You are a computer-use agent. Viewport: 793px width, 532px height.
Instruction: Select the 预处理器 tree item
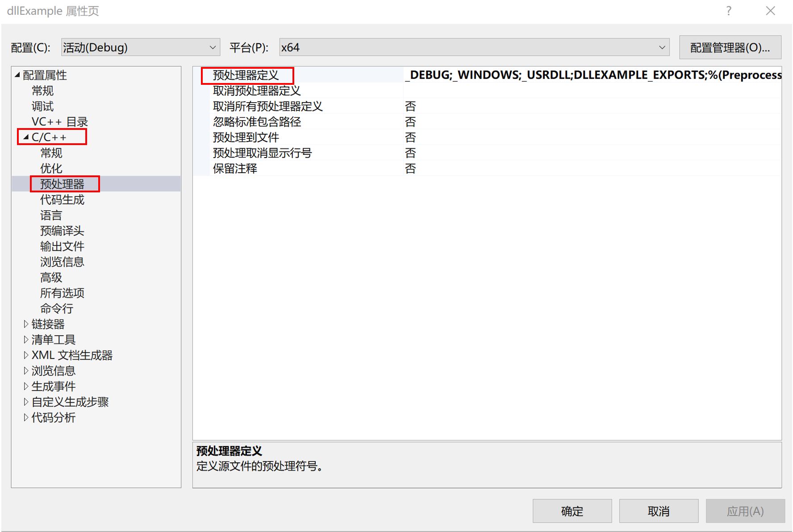click(62, 184)
